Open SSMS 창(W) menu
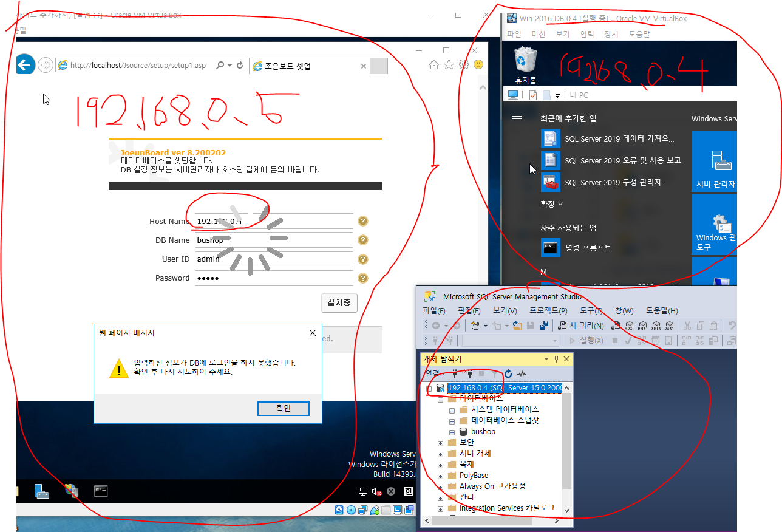The image size is (782, 532). click(x=624, y=311)
